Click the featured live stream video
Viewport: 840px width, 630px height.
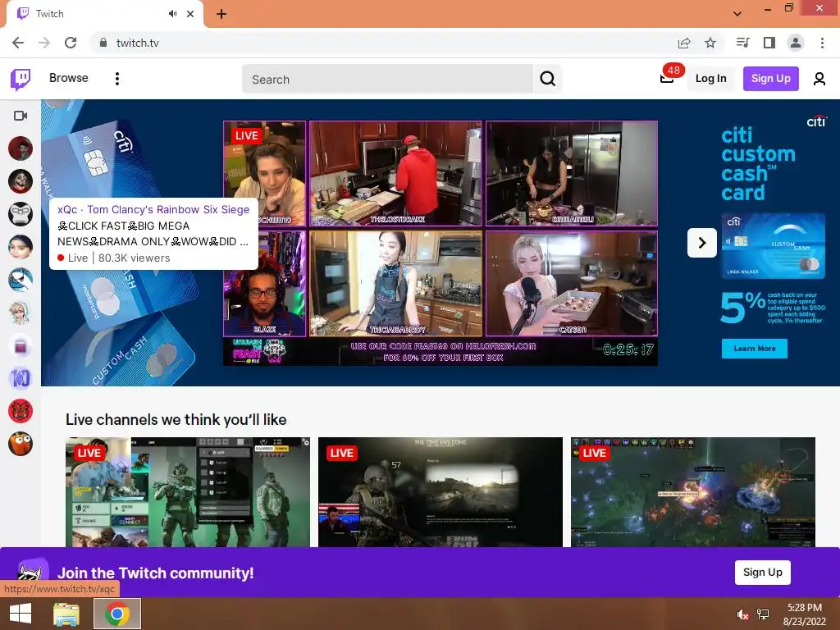pos(441,243)
